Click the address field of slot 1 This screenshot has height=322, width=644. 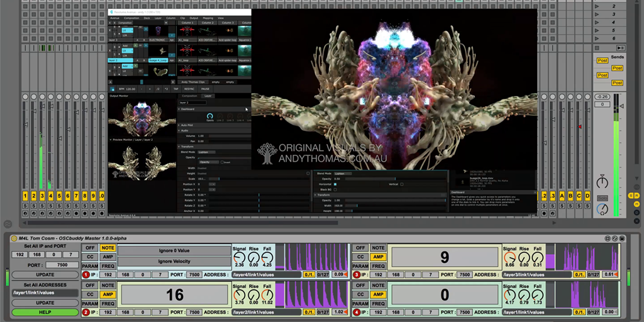[265, 275]
